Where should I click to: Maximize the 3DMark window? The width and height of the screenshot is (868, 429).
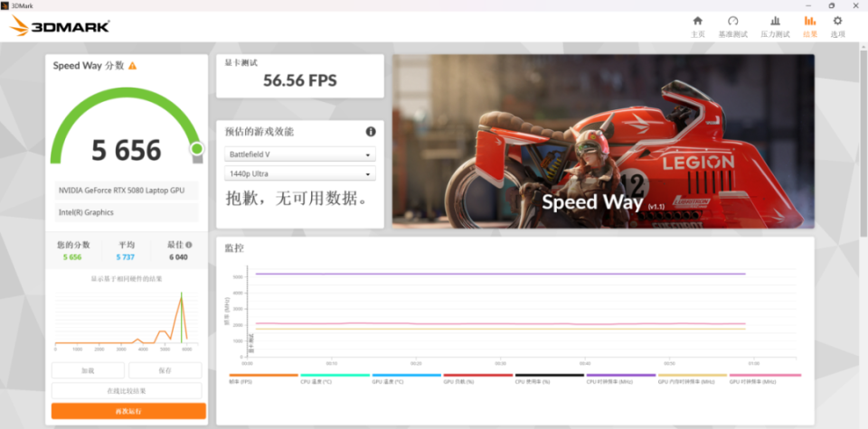point(832,5)
